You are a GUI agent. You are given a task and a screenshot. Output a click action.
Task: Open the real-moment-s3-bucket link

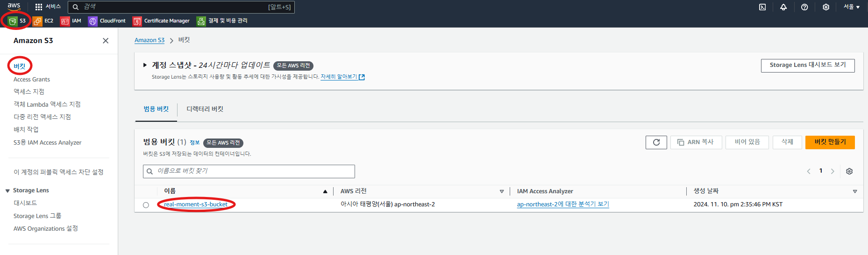point(196,204)
